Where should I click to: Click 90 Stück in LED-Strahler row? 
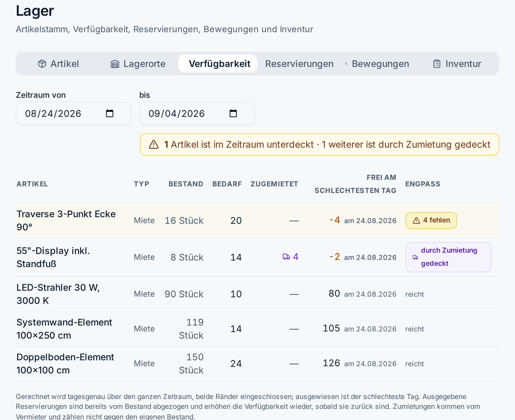184,294
